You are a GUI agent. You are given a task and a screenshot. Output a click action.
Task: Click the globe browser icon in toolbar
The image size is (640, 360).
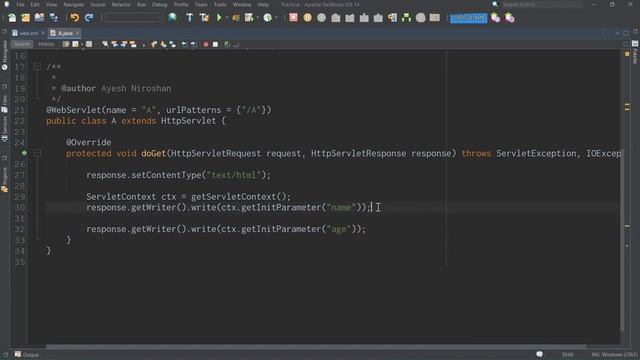click(x=172, y=18)
